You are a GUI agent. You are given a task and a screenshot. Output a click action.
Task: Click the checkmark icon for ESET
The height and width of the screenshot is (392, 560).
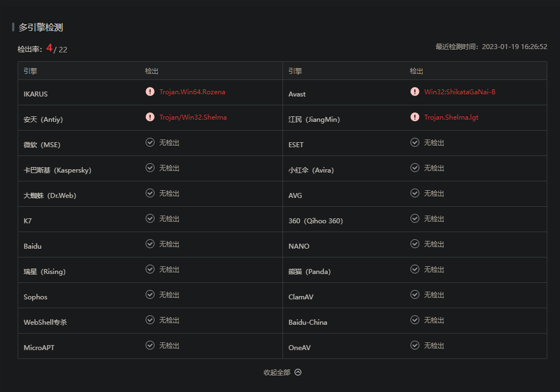(415, 143)
